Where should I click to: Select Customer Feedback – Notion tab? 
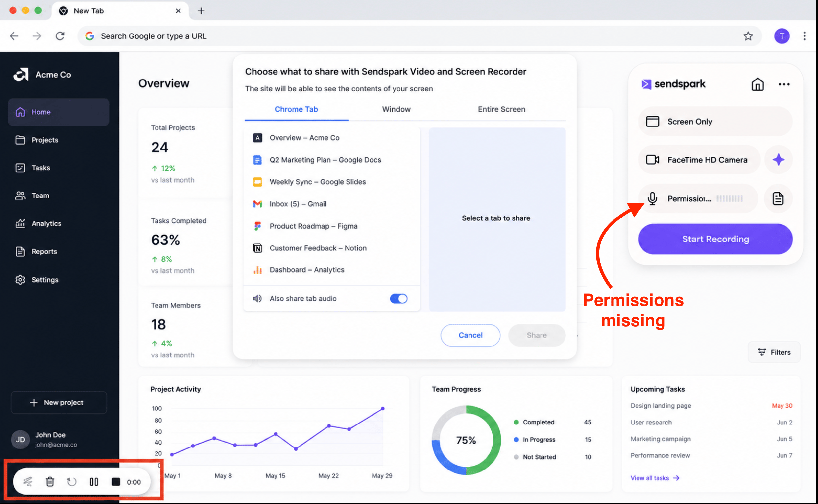(331, 248)
